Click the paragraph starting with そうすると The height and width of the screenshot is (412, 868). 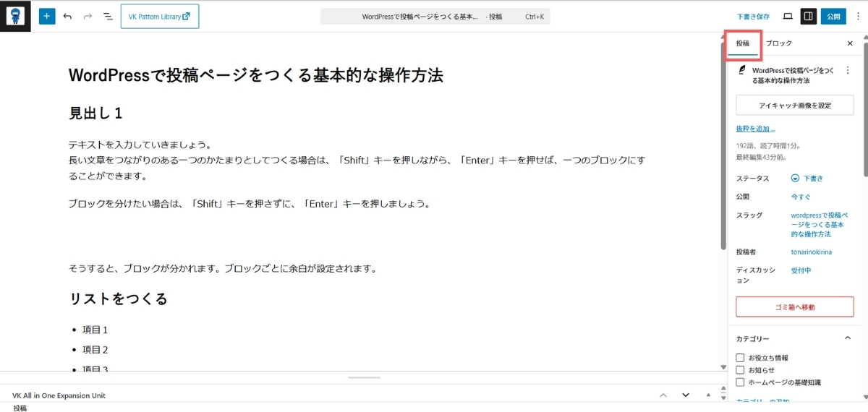click(223, 269)
